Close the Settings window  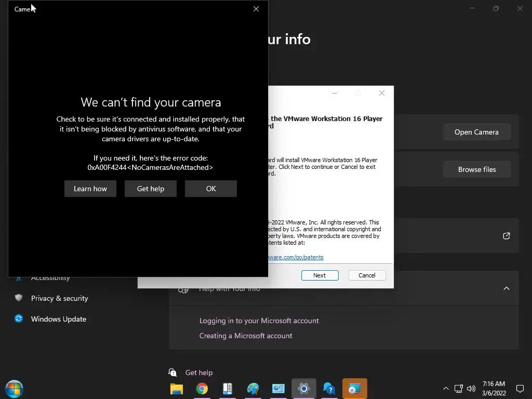(520, 8)
